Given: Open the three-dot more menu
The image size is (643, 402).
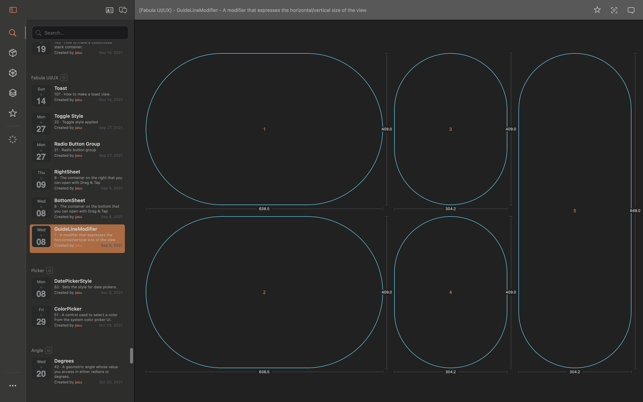Looking at the screenshot, I should 13,386.
